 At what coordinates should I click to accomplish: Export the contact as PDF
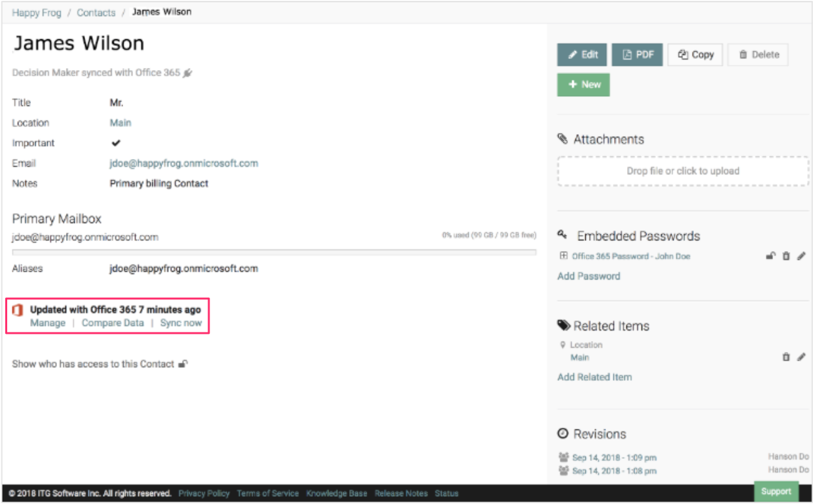(x=638, y=55)
